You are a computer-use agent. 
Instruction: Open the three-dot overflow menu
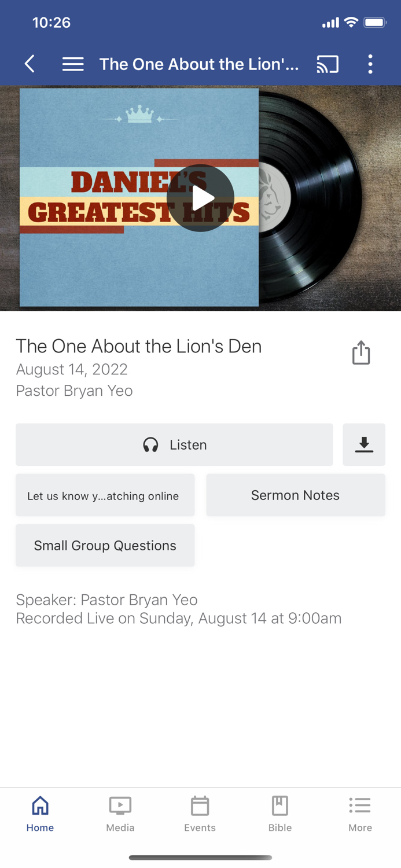[x=370, y=64]
